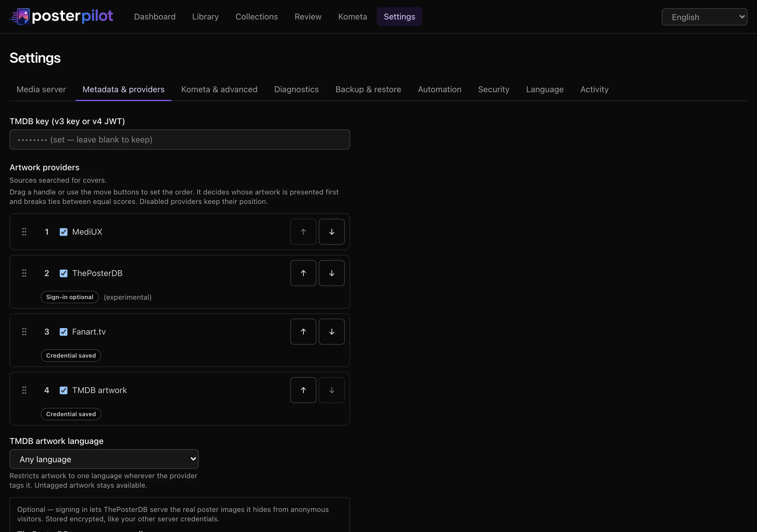The width and height of the screenshot is (757, 532).
Task: Move MediUX up with arrow button
Action: tap(303, 232)
